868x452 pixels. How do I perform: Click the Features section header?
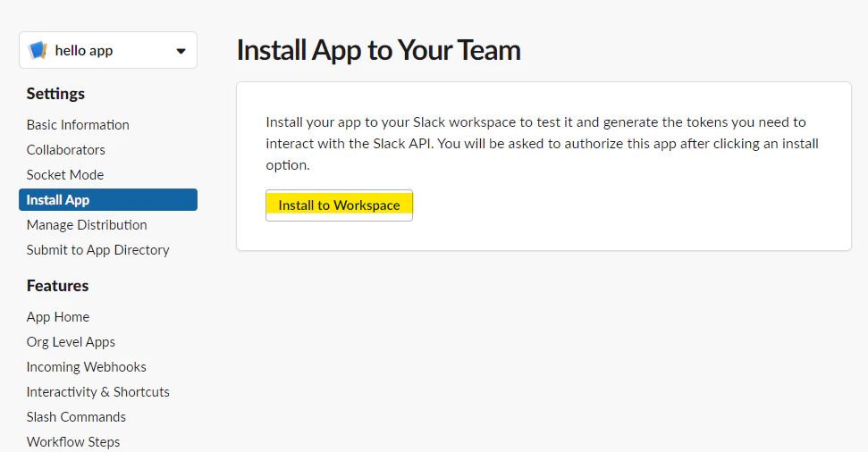pyautogui.click(x=57, y=286)
